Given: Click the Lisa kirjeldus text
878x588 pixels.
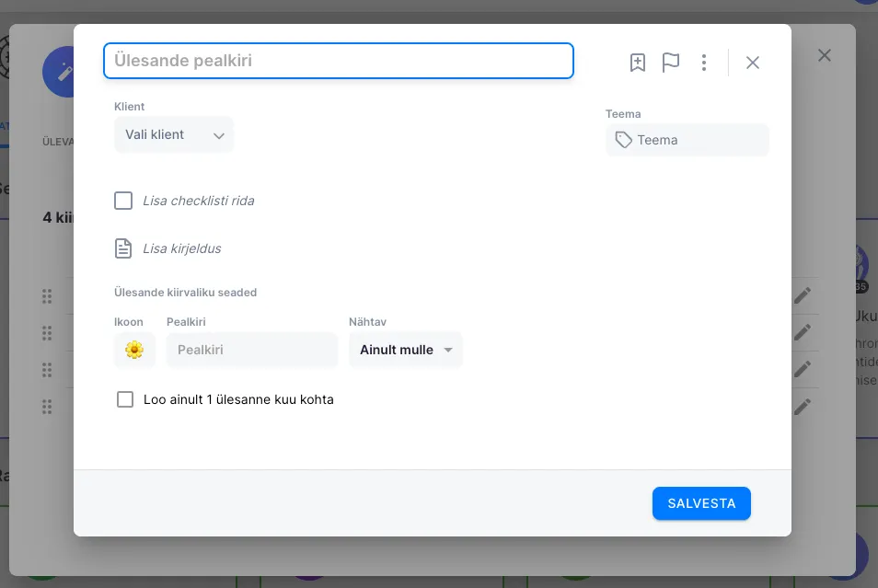Looking at the screenshot, I should (x=182, y=248).
